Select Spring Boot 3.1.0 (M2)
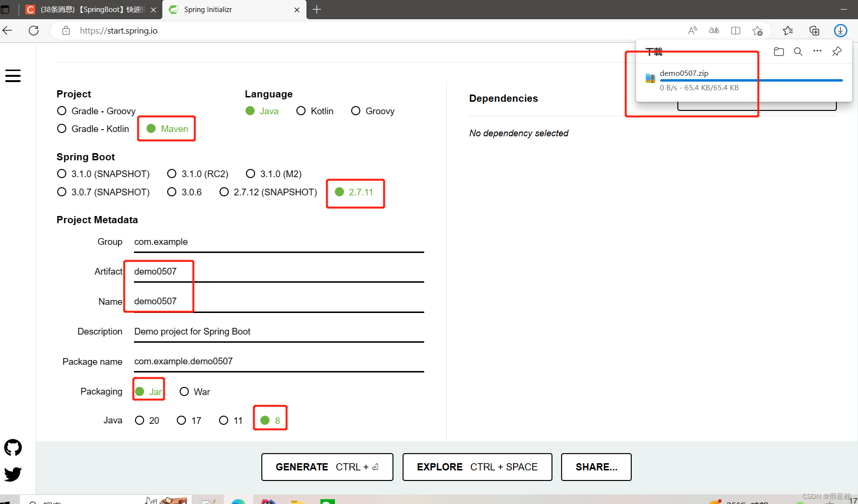This screenshot has height=504, width=858. [274, 174]
